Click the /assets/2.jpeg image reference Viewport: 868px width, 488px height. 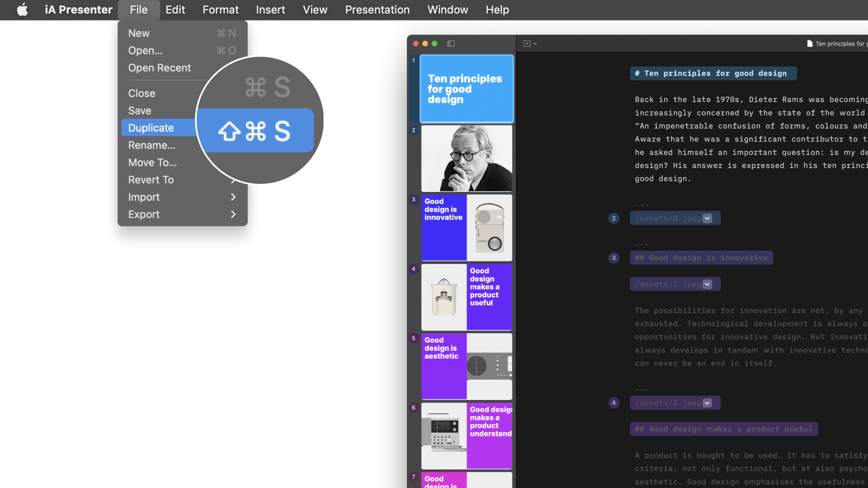click(668, 403)
